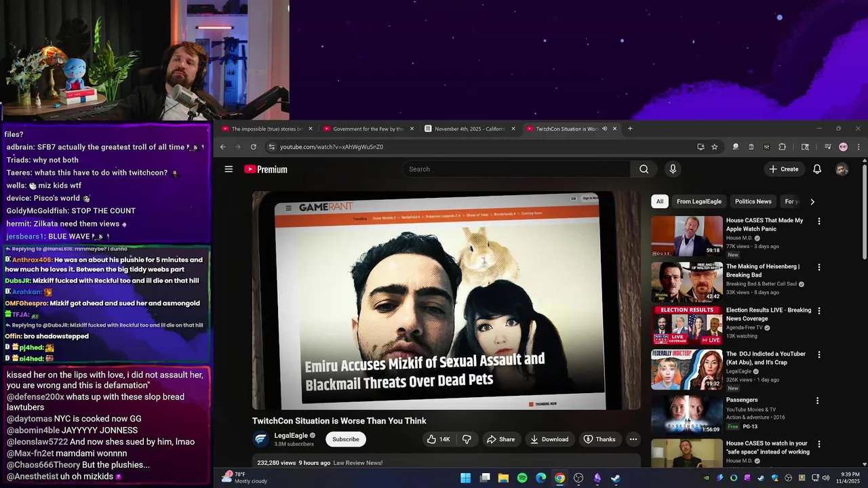
Task: Click the Share button
Action: point(500,439)
